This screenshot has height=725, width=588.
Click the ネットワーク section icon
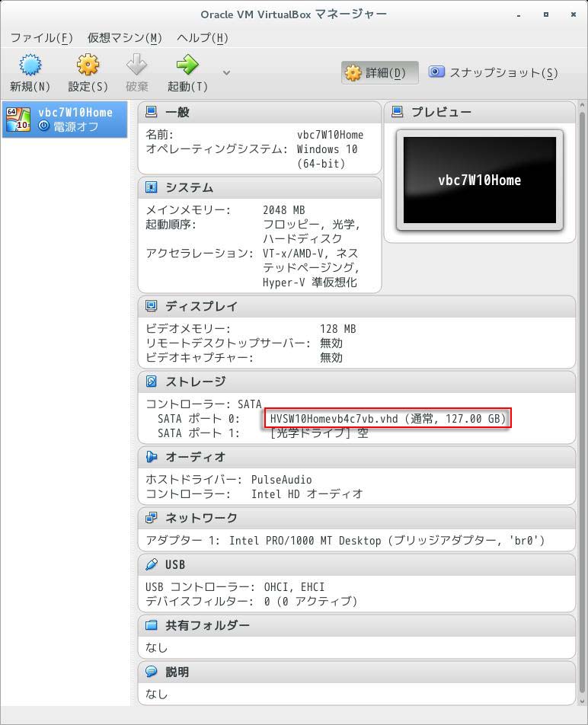[151, 517]
